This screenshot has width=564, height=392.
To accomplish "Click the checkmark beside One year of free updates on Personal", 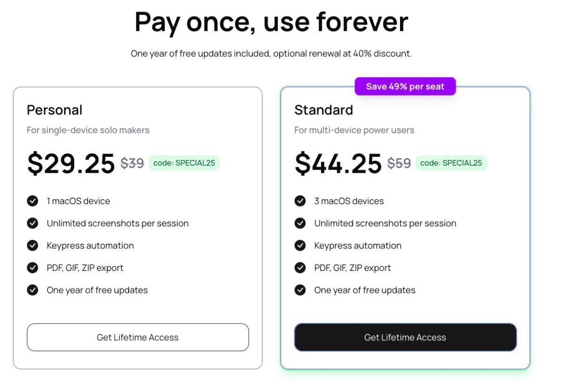I will (32, 290).
